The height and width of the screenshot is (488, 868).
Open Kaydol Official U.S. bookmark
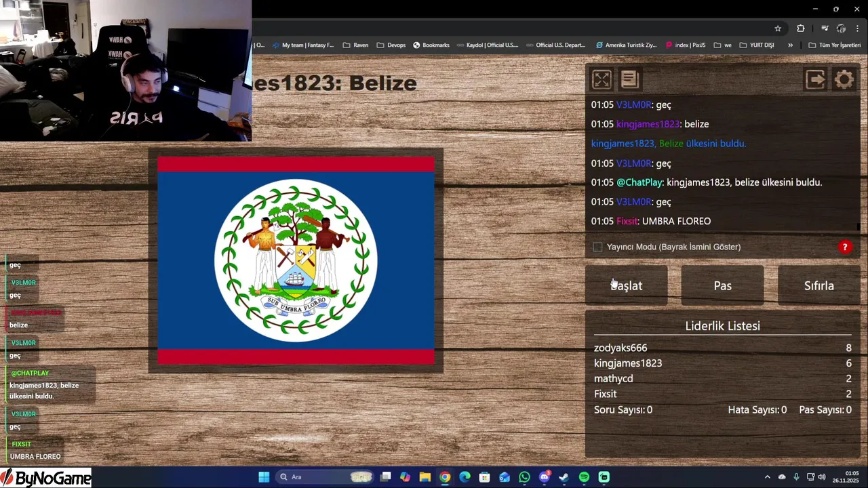click(487, 45)
